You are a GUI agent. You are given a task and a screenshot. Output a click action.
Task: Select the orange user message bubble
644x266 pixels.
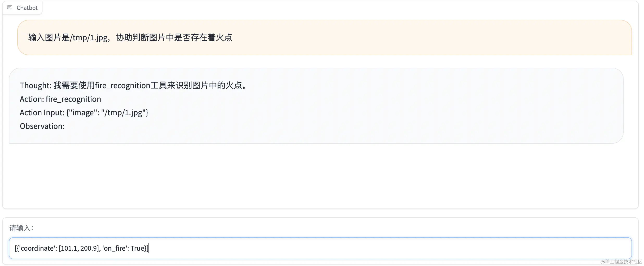pyautogui.click(x=324, y=37)
